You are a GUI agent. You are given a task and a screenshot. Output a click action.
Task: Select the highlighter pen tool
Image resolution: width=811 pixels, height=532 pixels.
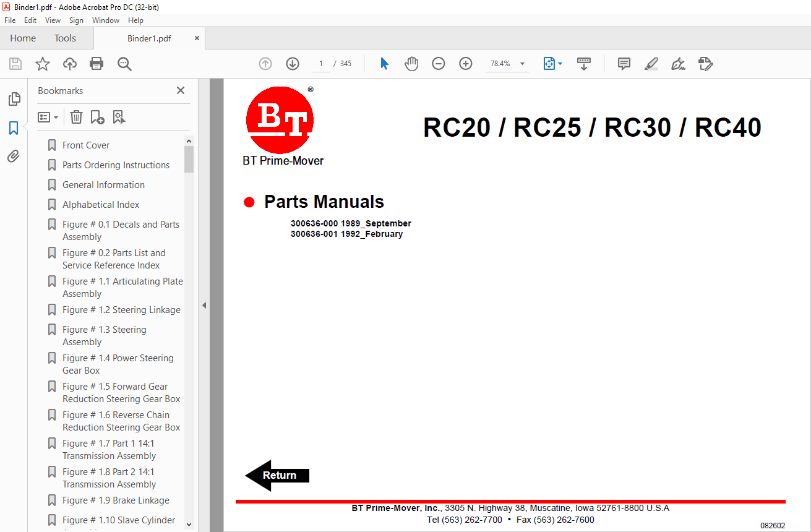[x=651, y=64]
